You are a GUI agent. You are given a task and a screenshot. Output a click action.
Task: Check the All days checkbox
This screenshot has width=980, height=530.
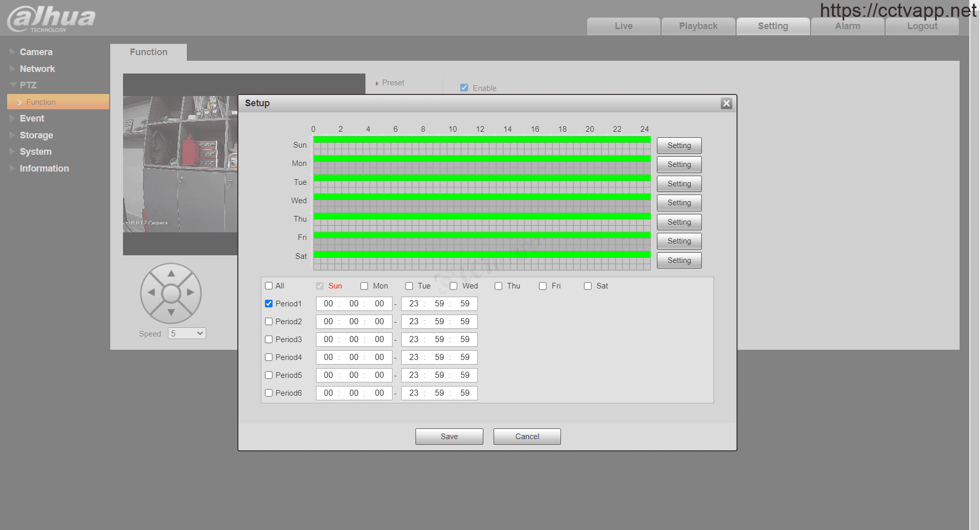point(269,286)
